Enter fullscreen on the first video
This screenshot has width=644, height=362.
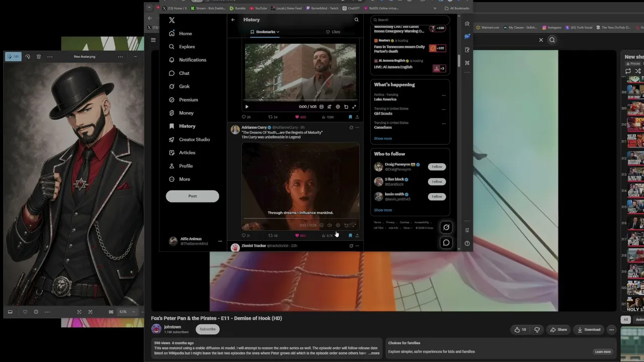pyautogui.click(x=354, y=107)
